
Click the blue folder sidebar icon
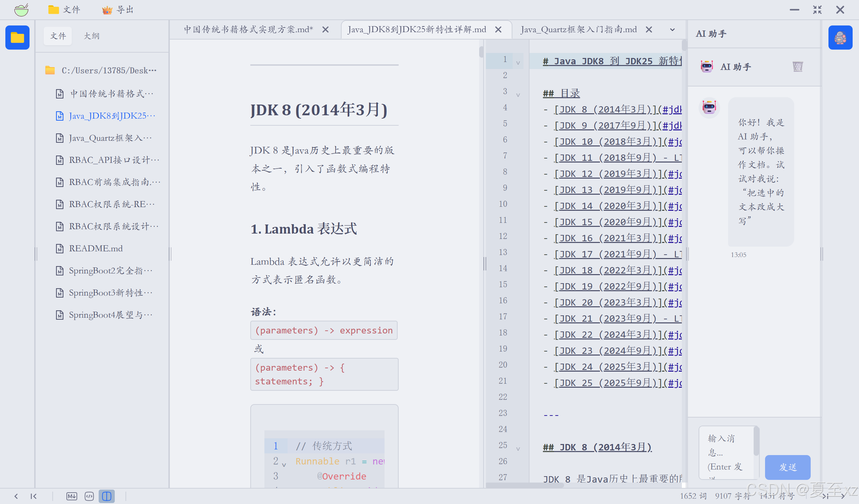(17, 38)
